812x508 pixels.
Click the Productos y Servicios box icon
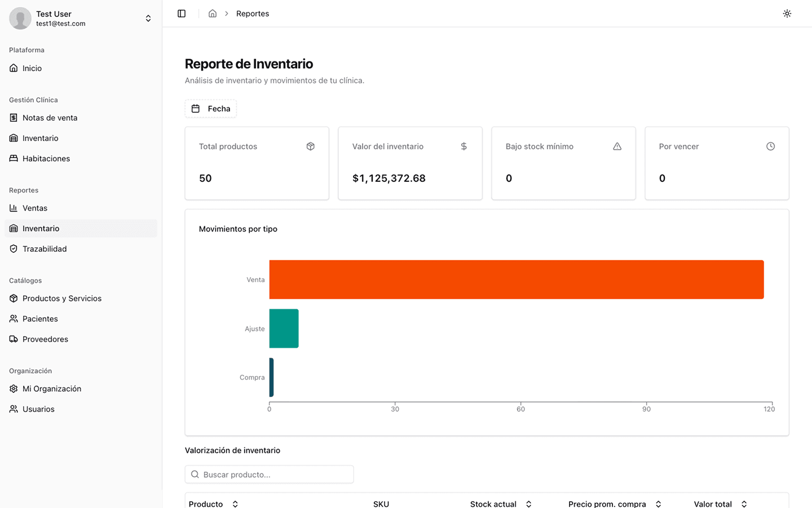[x=14, y=299]
